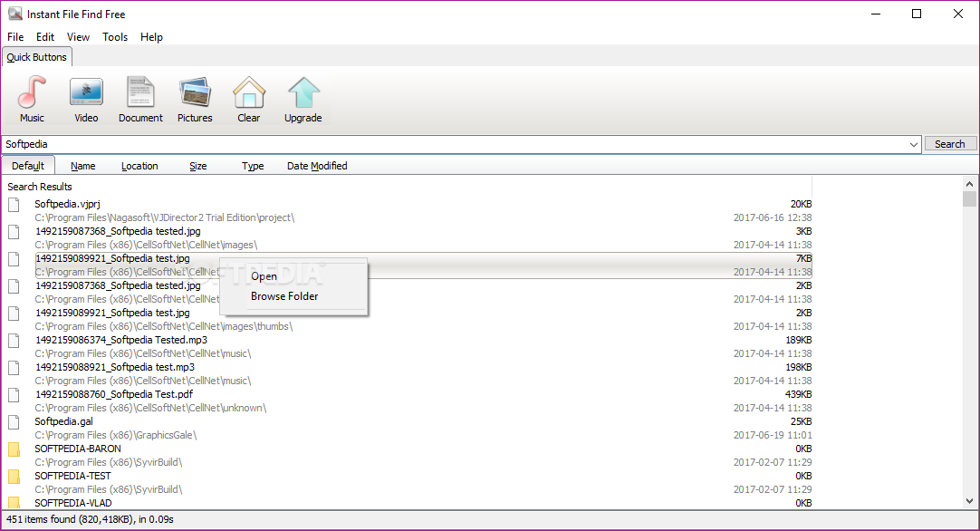980x531 pixels.
Task: Click the 189KB size value
Action: pos(798,340)
